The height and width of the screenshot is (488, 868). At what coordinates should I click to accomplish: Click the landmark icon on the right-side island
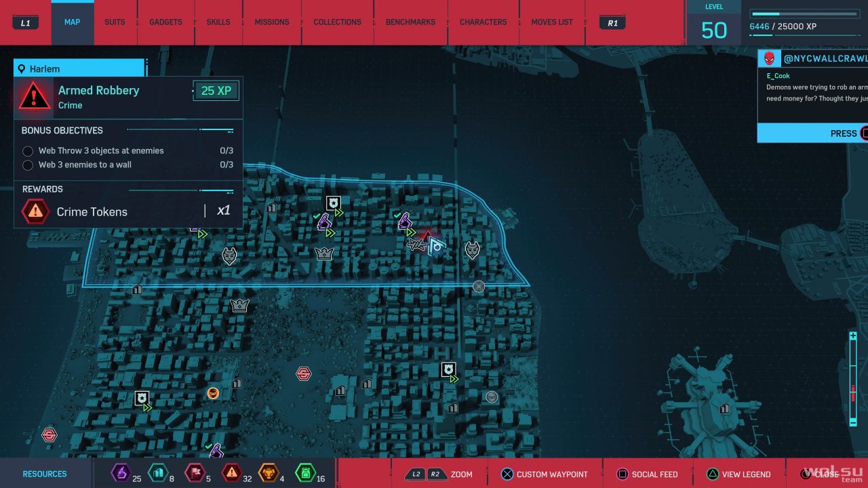(724, 408)
